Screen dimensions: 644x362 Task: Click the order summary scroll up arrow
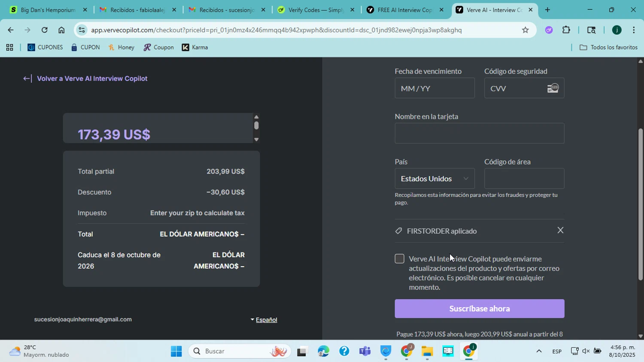256,117
